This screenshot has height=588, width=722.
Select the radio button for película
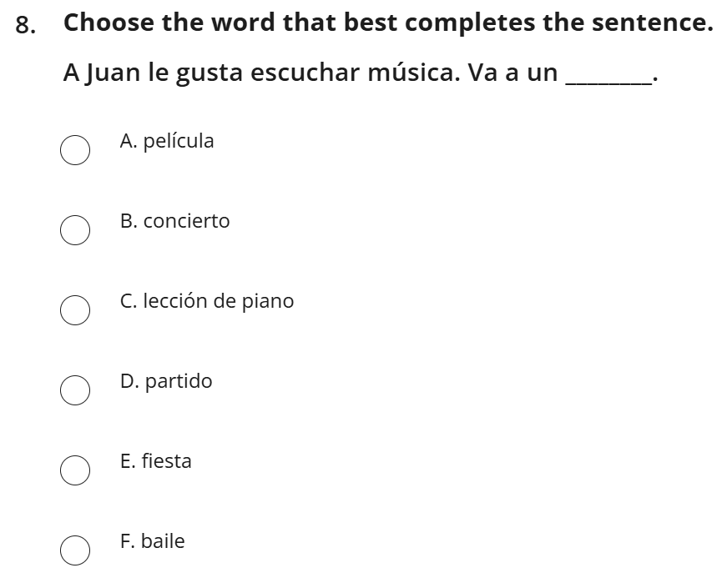pyautogui.click(x=75, y=150)
